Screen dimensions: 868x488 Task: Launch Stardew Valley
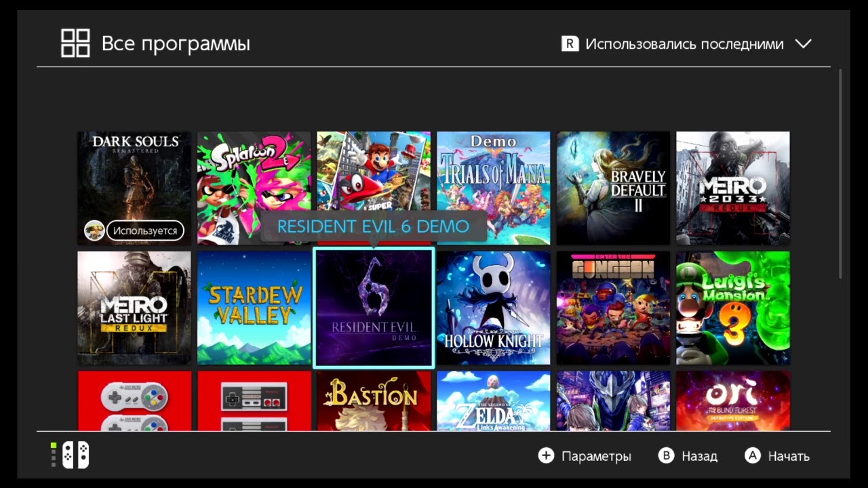click(x=254, y=308)
